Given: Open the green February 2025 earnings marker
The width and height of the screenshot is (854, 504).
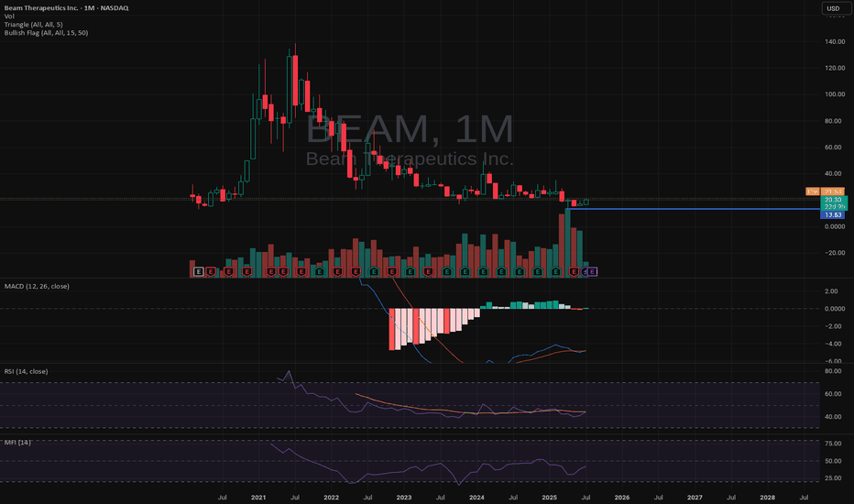Looking at the screenshot, I should click(x=555, y=271).
